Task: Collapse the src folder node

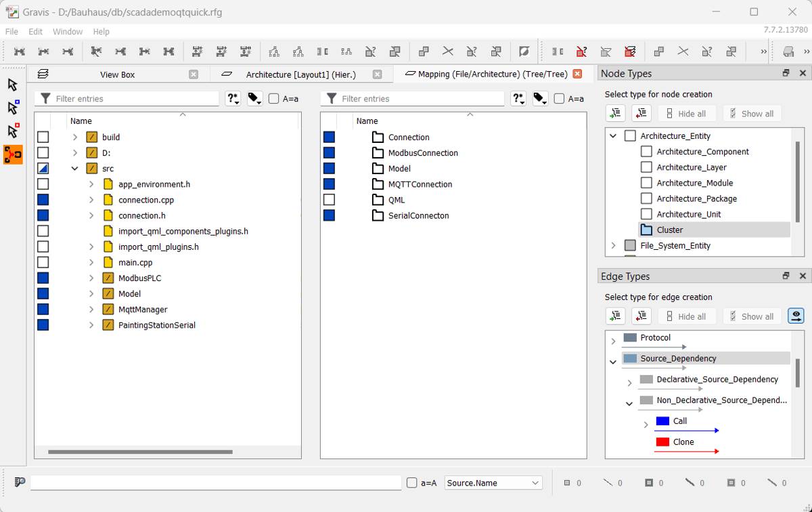Action: point(75,169)
